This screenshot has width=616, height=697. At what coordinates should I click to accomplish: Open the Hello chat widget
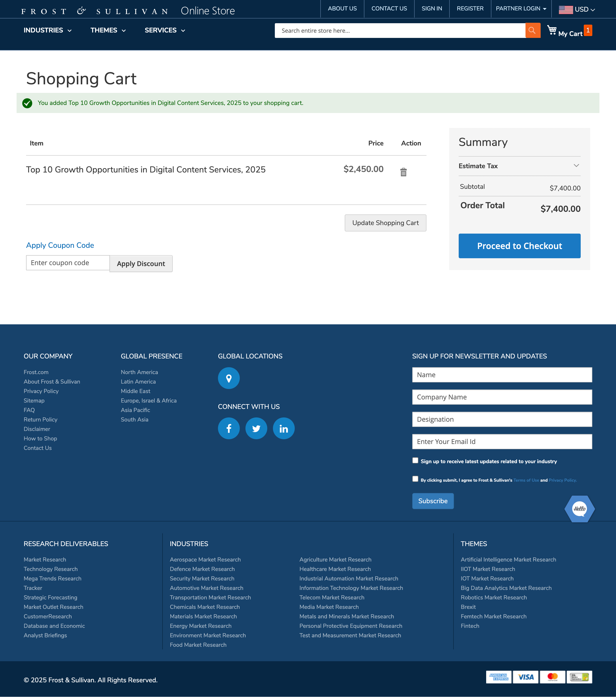pyautogui.click(x=579, y=509)
